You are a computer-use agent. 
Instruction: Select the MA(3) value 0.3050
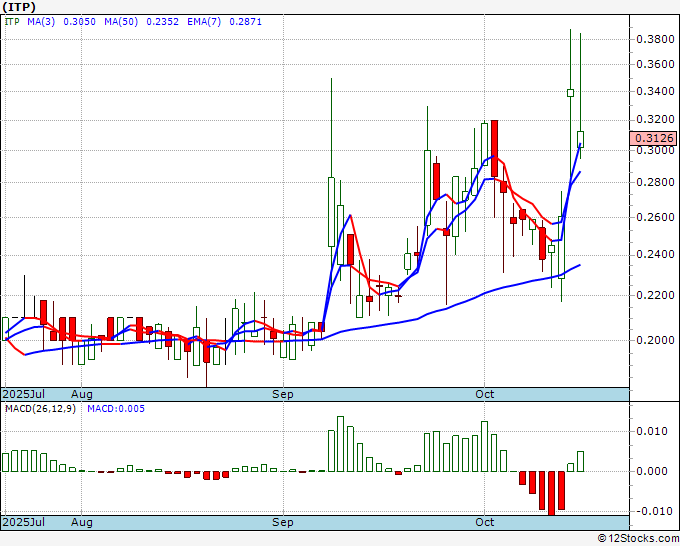pyautogui.click(x=79, y=22)
